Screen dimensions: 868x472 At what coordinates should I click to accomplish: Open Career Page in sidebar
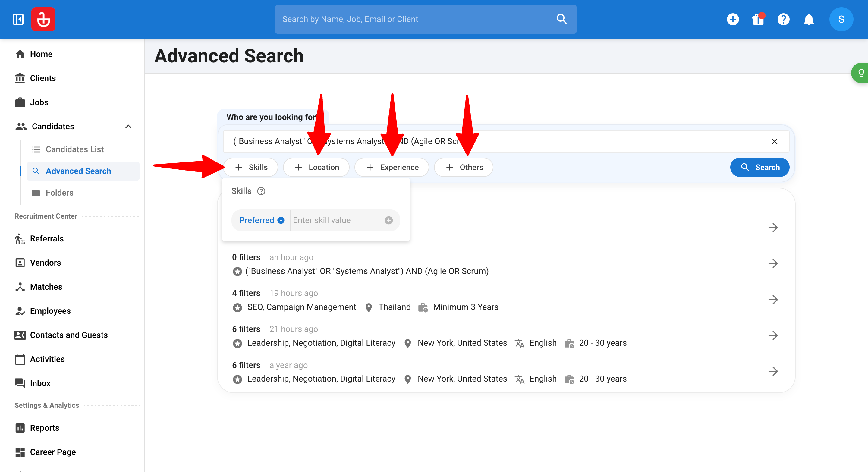coord(52,452)
